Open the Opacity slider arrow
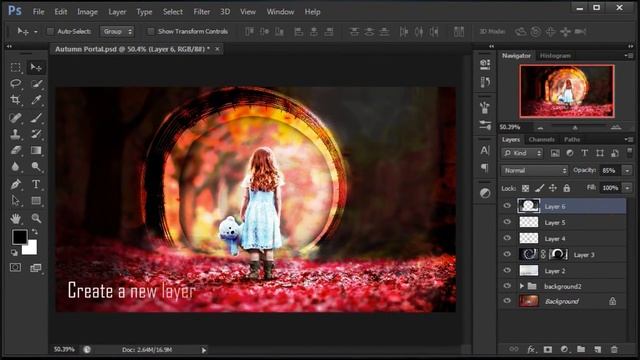 pos(627,171)
